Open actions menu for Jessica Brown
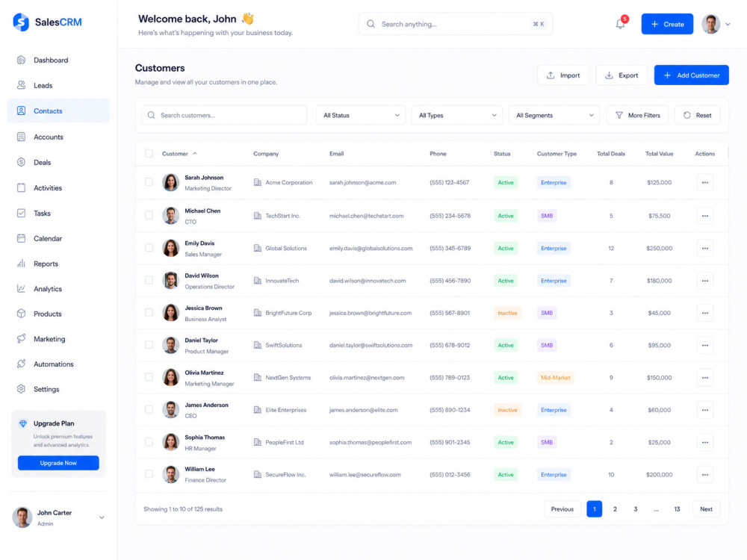The image size is (747, 560). click(704, 313)
